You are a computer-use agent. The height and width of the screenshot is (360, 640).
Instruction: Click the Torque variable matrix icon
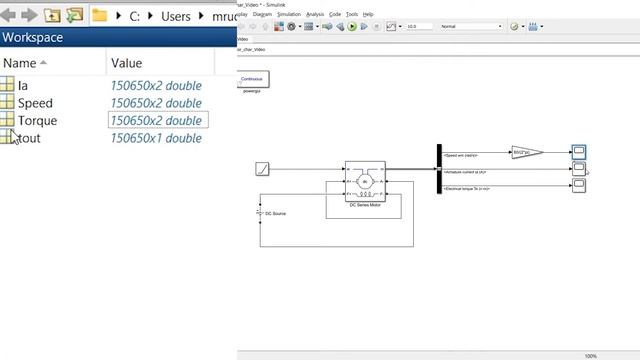(x=7, y=119)
